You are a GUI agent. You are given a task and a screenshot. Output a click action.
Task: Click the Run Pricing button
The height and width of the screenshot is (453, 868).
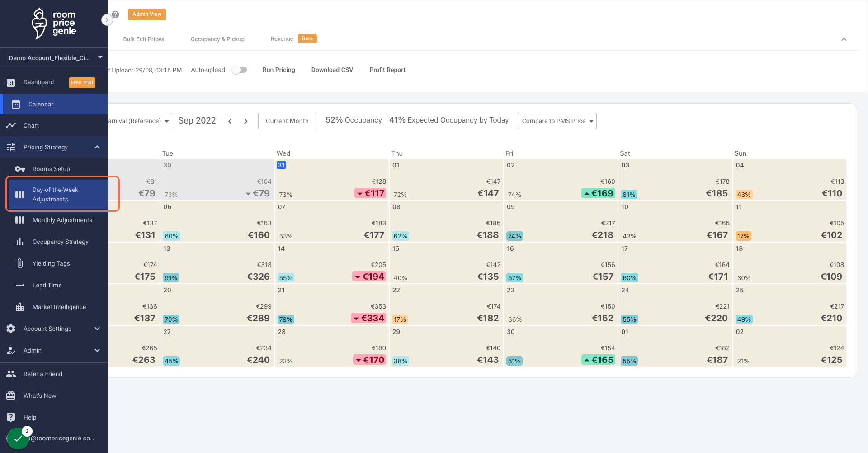tap(279, 70)
